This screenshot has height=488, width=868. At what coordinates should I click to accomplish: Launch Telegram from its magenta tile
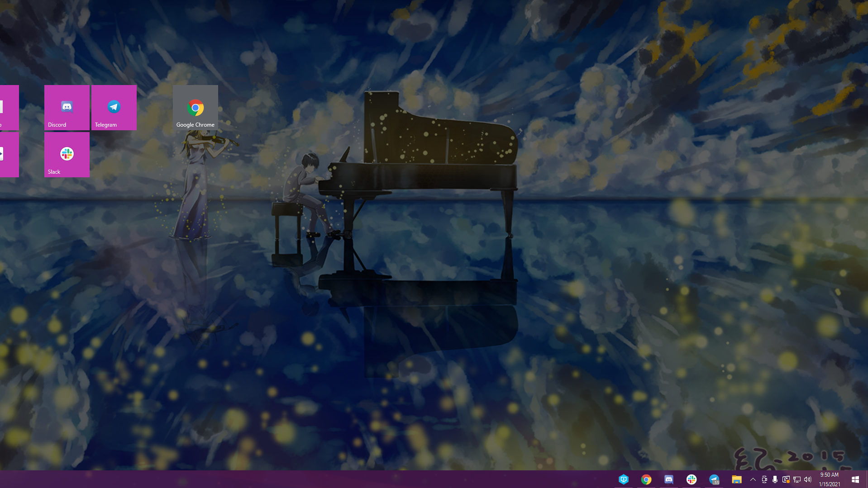pyautogui.click(x=114, y=108)
